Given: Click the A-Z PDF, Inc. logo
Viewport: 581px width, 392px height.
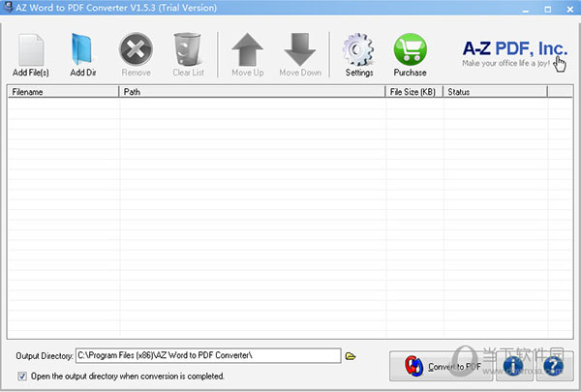Looking at the screenshot, I should pyautogui.click(x=515, y=54).
